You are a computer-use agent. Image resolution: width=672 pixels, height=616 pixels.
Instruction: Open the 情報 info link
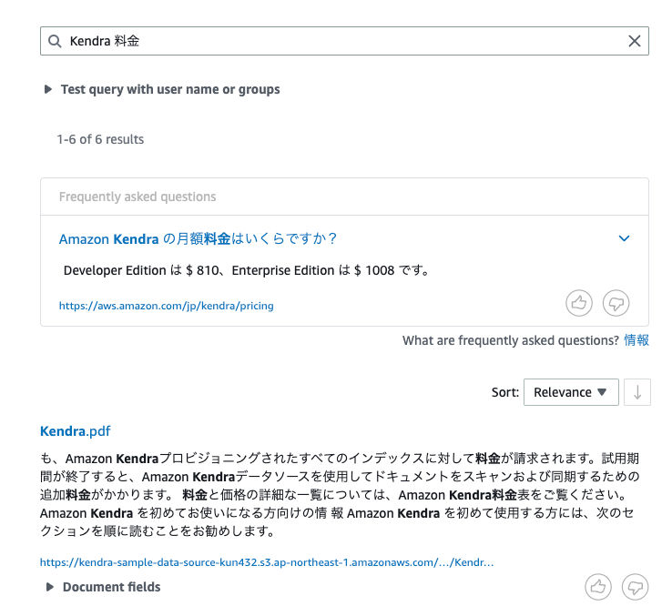tap(636, 340)
